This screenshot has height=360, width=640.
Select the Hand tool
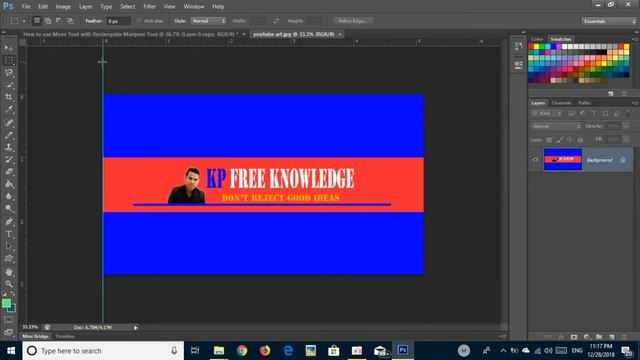click(9, 272)
